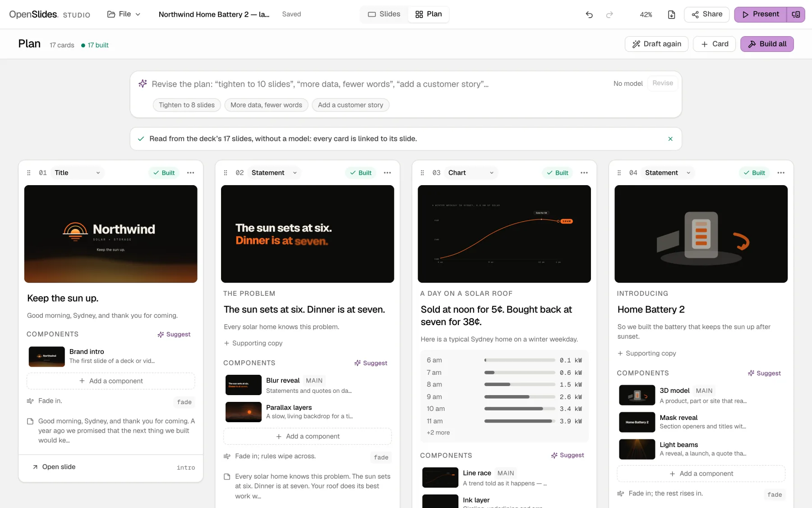This screenshot has width=812, height=508.
Task: Grab the drag handle of card 02
Action: pos(226,172)
